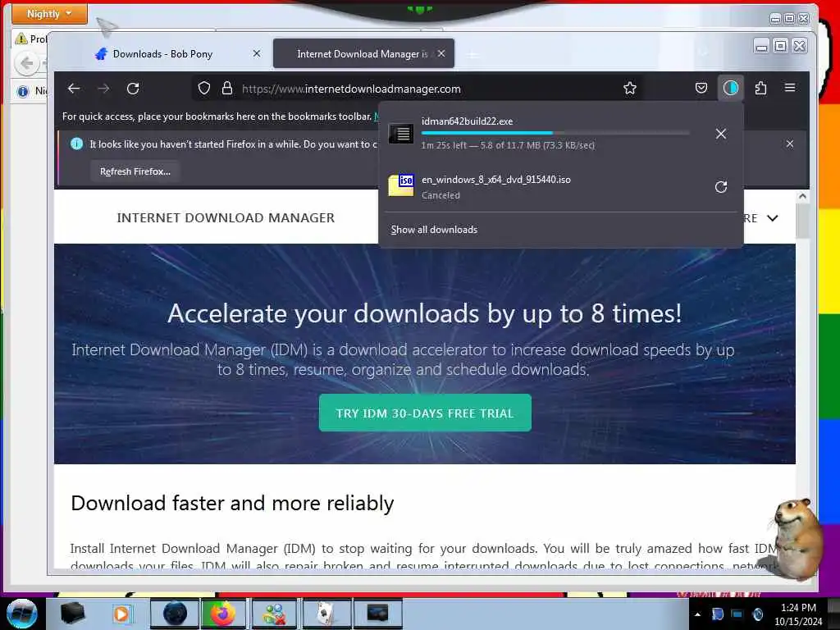Click the info icon in notification bar
This screenshot has height=630, width=840.
(76, 144)
